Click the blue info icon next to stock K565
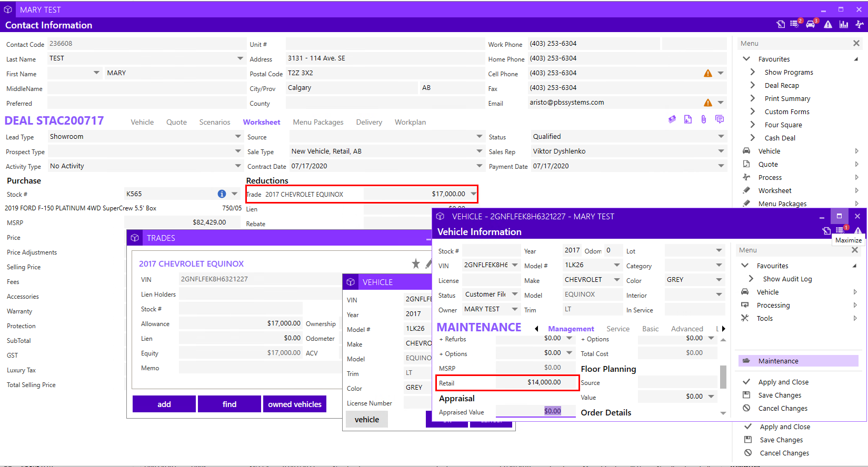868x467 pixels. tap(222, 194)
